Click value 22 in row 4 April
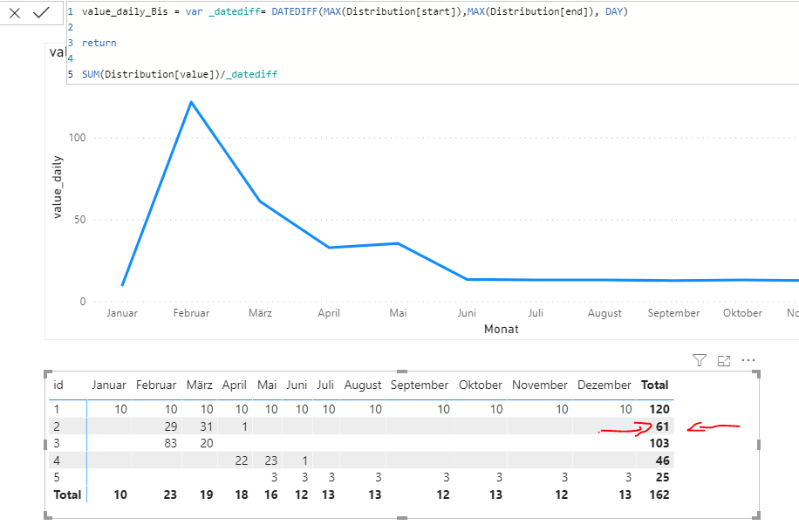This screenshot has height=532, width=799. (x=242, y=460)
